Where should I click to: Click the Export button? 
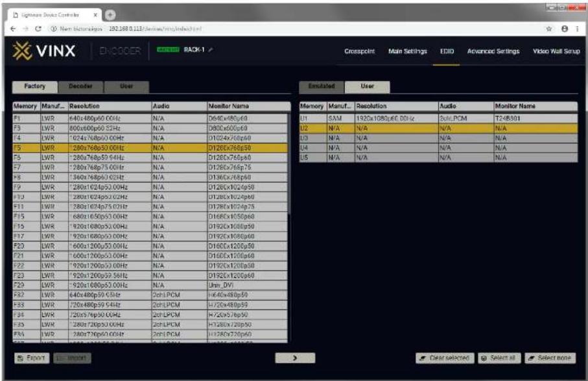(x=32, y=358)
